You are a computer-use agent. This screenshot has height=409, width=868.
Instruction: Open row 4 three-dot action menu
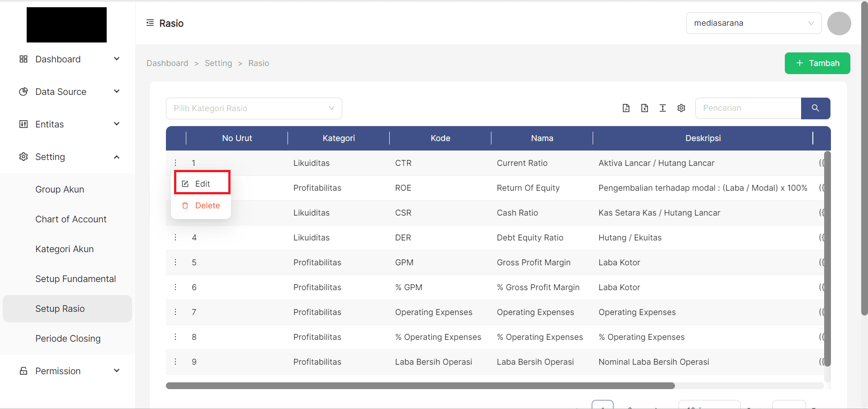point(175,237)
